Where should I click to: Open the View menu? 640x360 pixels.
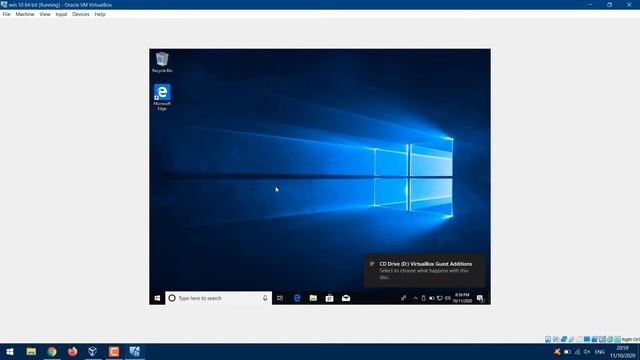(x=45, y=14)
